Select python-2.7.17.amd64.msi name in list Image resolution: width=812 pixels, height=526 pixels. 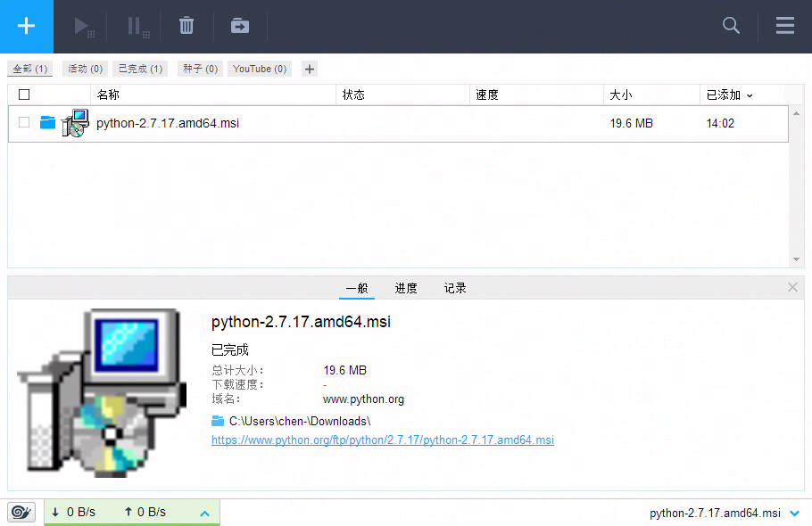coord(168,123)
